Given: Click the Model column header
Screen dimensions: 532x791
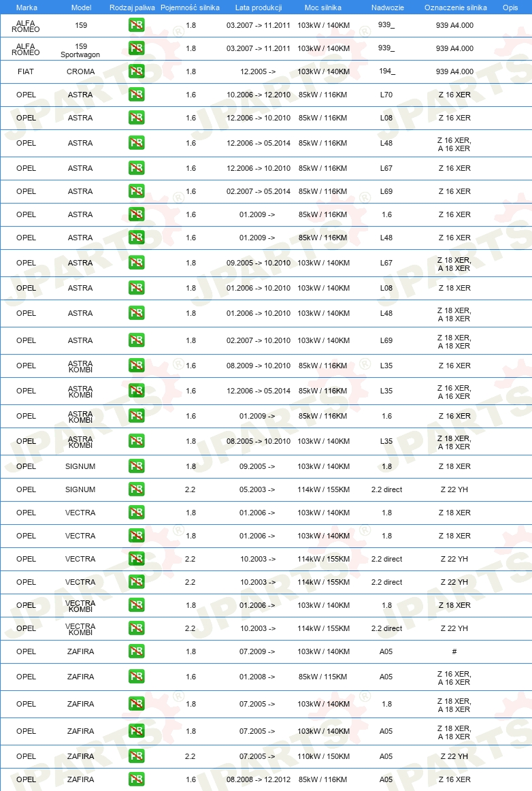Looking at the screenshot, I should click(81, 7).
